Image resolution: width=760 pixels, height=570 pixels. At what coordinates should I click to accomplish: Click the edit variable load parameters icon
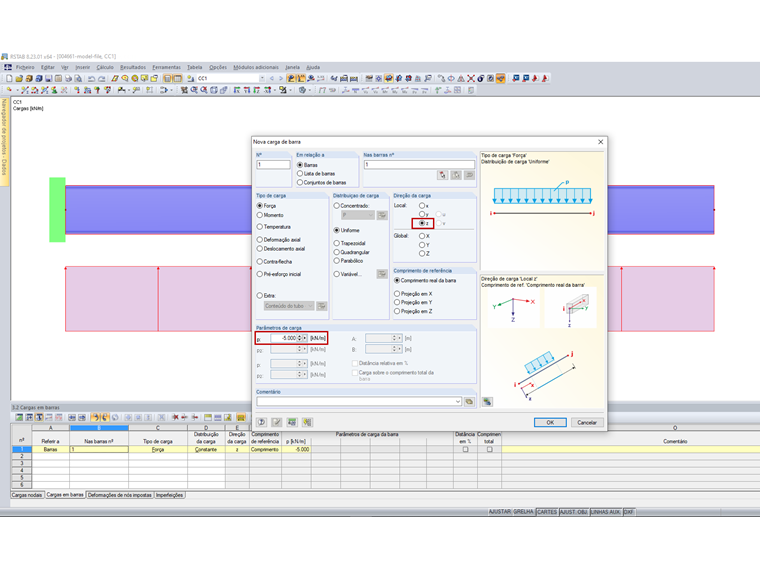click(382, 274)
